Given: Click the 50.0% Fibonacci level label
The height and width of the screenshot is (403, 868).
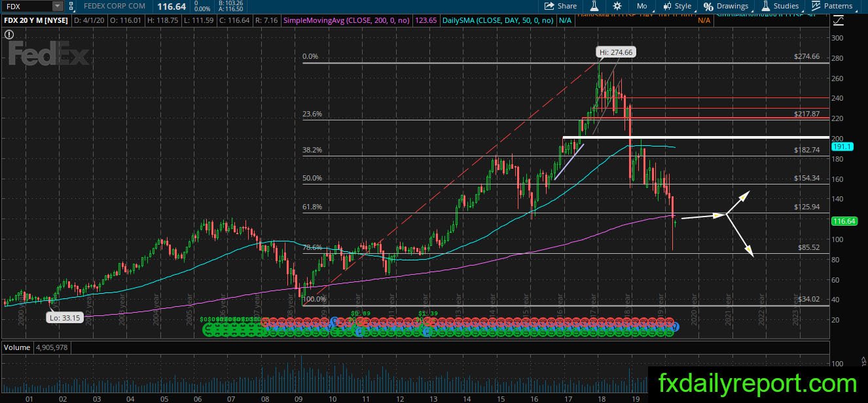Looking at the screenshot, I should point(312,178).
